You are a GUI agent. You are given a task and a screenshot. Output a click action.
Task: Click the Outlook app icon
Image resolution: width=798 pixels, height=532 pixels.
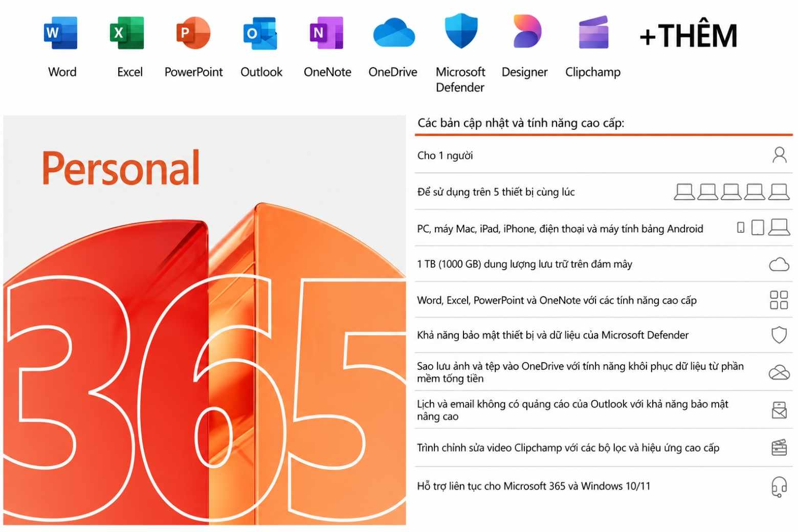point(260,33)
